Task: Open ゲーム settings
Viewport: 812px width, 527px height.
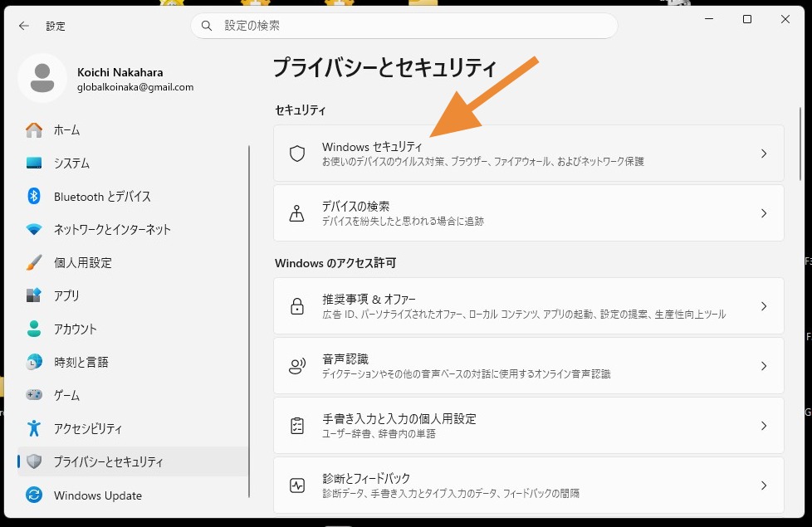Action: pos(66,395)
